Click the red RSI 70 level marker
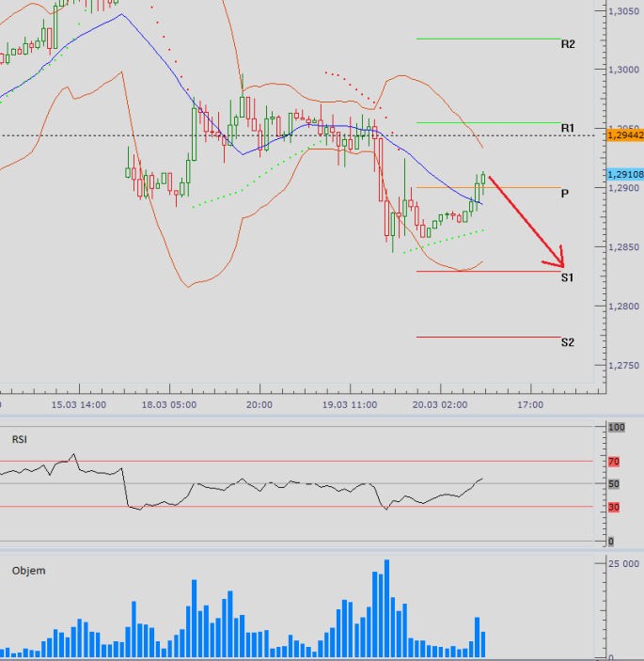 pos(614,462)
